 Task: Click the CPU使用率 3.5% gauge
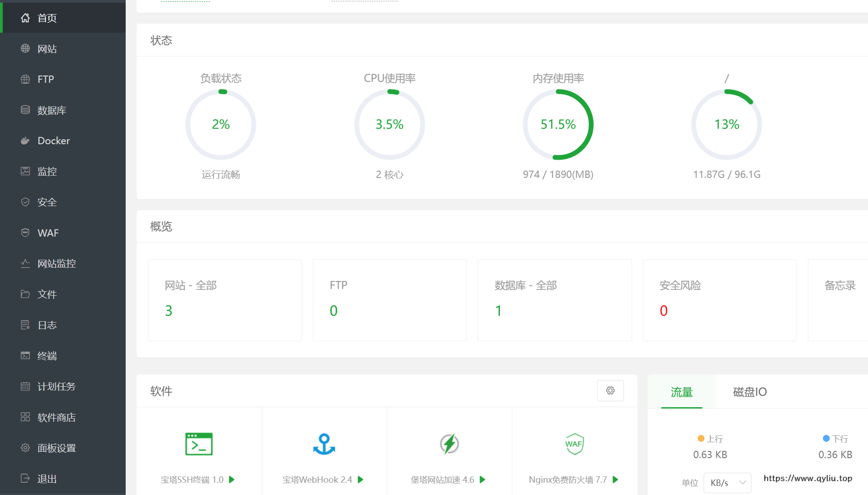(389, 124)
